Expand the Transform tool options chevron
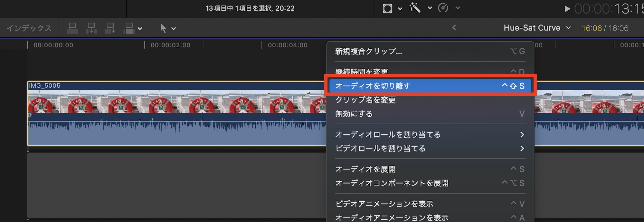 (x=400, y=8)
